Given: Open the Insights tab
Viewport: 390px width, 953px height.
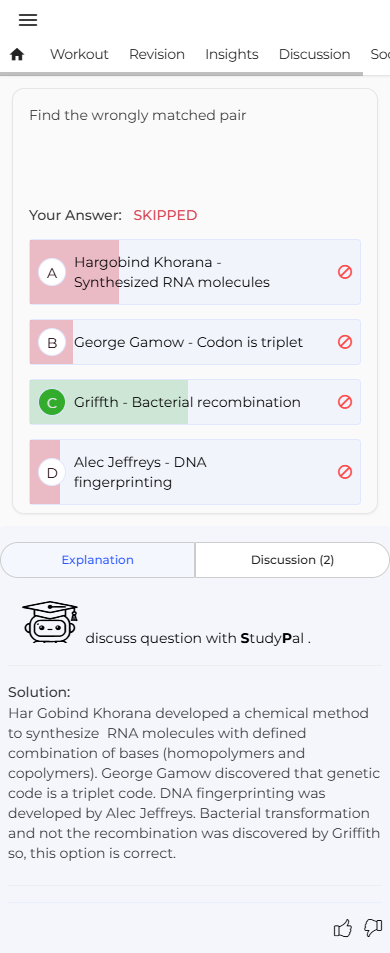Looking at the screenshot, I should (231, 55).
